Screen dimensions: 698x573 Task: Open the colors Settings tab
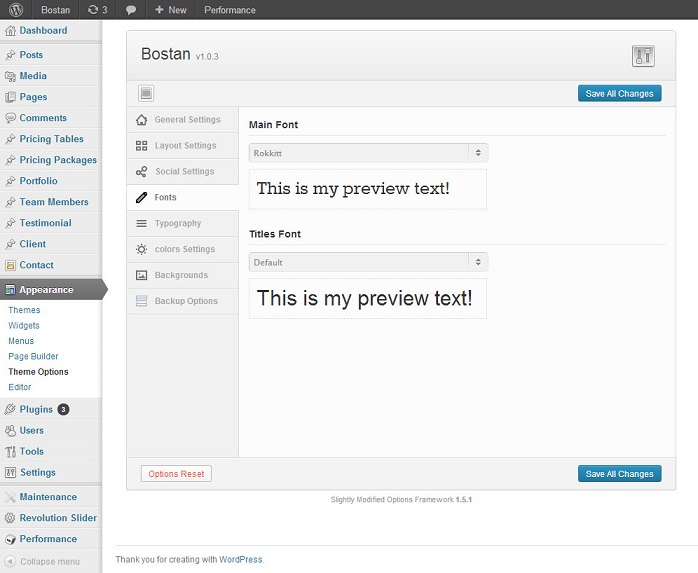(x=184, y=249)
